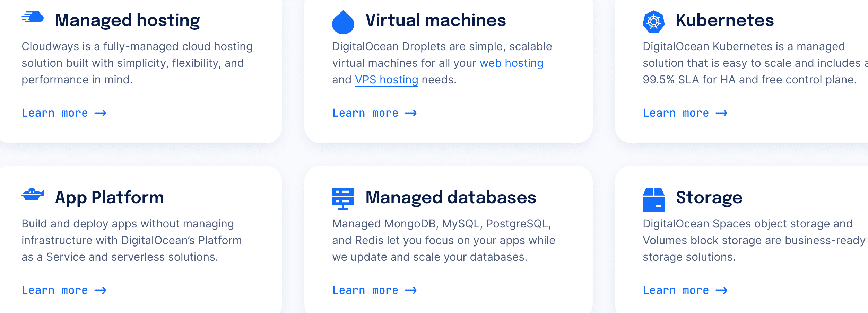The image size is (868, 313).
Task: Open Learn more under Virtual machines
Action: click(375, 113)
